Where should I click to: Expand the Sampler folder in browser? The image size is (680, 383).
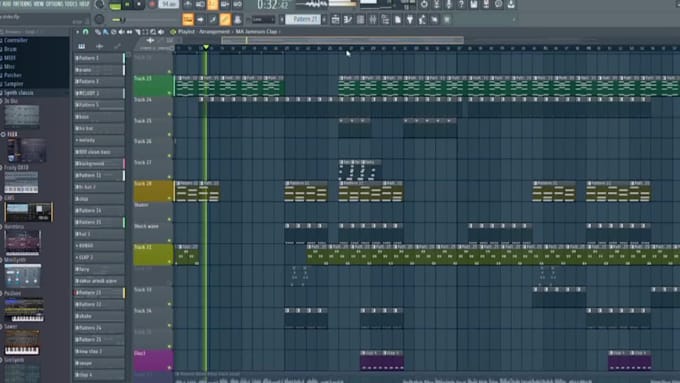tap(13, 84)
